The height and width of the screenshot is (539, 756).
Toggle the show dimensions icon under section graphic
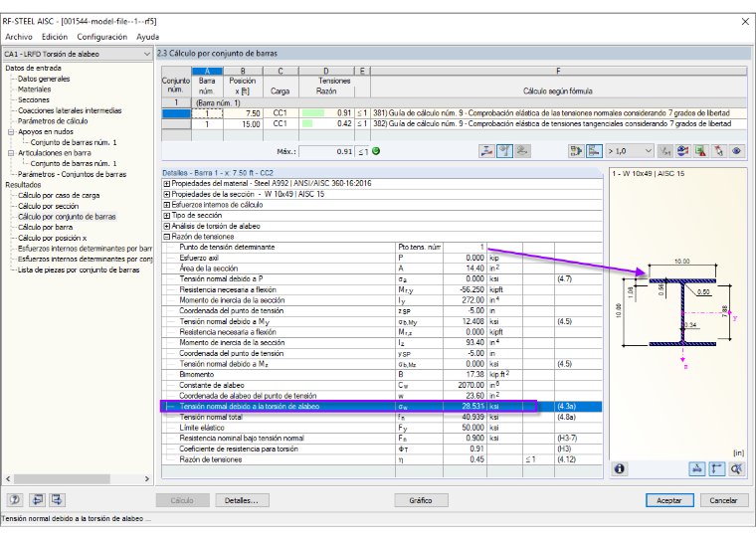click(696, 468)
